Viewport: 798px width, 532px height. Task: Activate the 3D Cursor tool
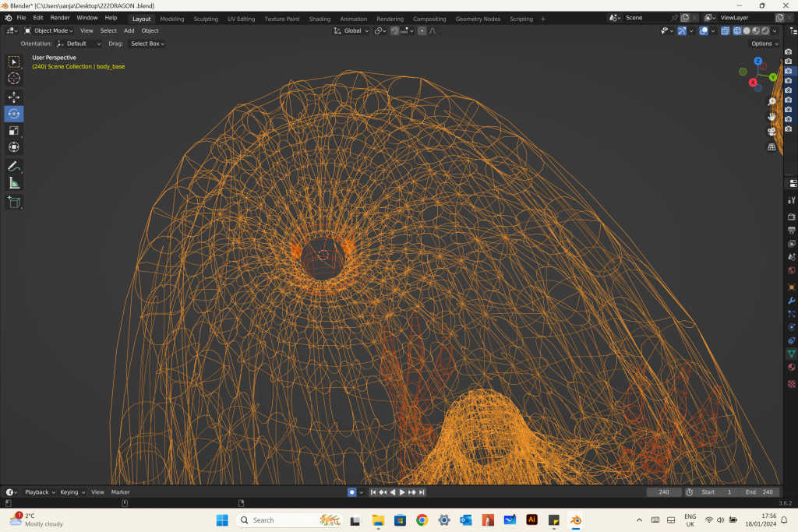point(14,79)
